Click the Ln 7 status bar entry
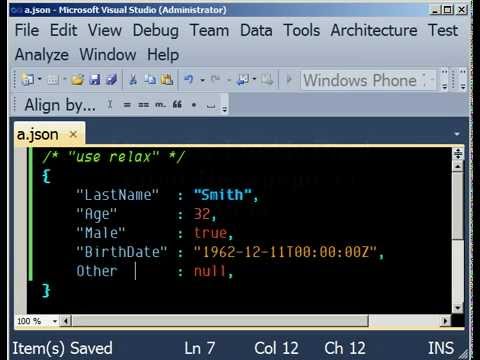The height and width of the screenshot is (360, 480). [x=200, y=348]
